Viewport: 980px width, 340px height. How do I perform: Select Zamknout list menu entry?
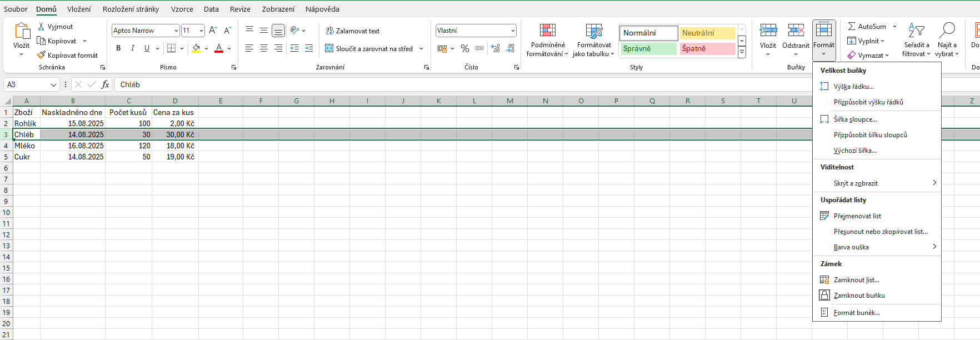click(x=877, y=280)
